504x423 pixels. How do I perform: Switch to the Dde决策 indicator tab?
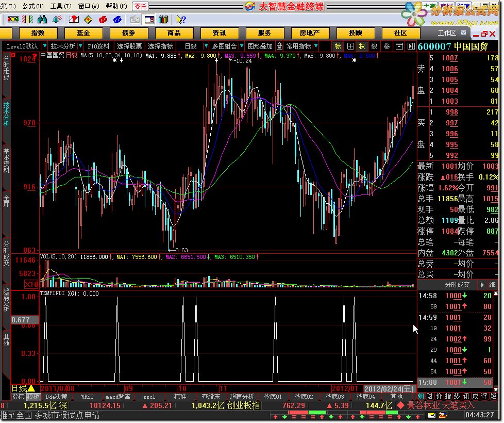pos(56,397)
